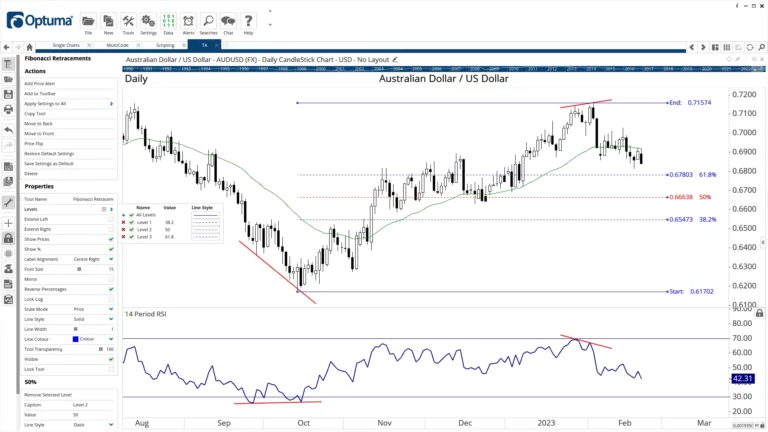Enable the Lock Tool checkbox

click(111, 369)
